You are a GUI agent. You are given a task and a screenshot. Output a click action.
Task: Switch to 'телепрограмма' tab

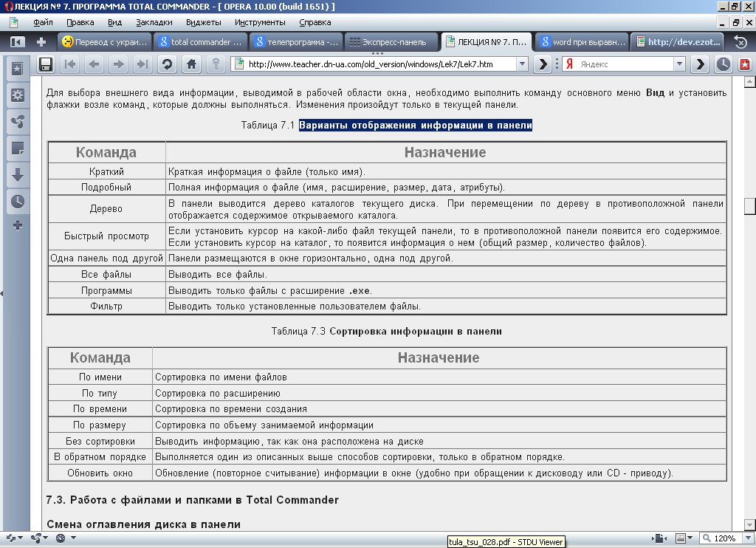point(297,42)
